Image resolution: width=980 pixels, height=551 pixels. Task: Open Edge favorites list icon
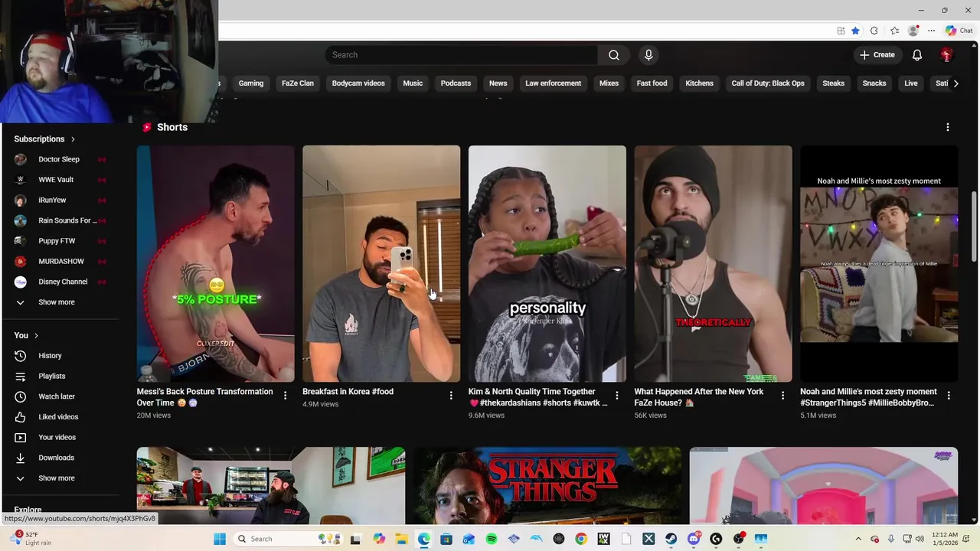(x=894, y=31)
